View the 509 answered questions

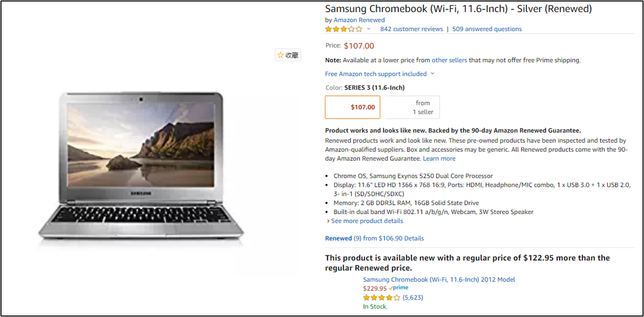click(x=487, y=29)
